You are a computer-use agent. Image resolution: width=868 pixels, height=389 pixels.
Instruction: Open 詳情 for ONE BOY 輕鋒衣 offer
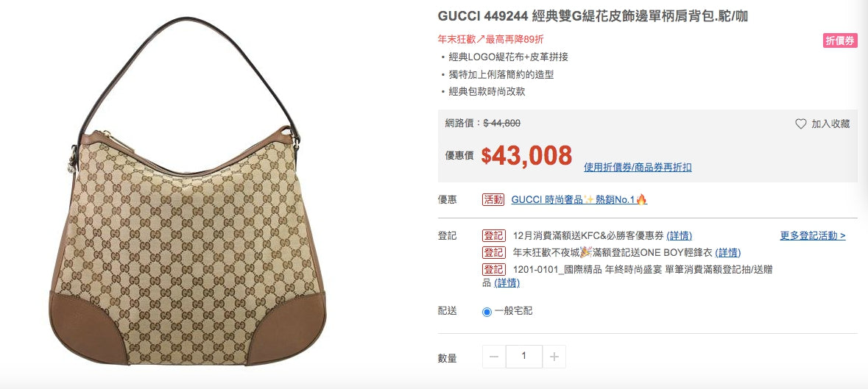(728, 252)
